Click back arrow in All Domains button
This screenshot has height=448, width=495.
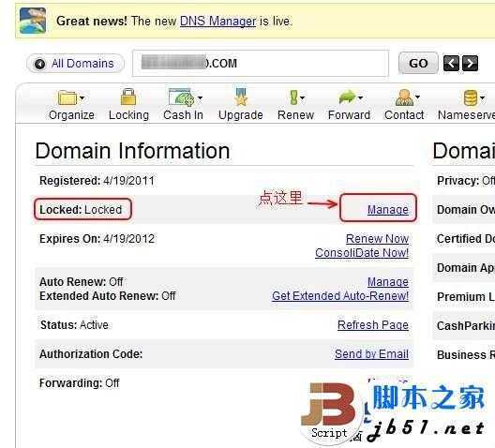(39, 64)
